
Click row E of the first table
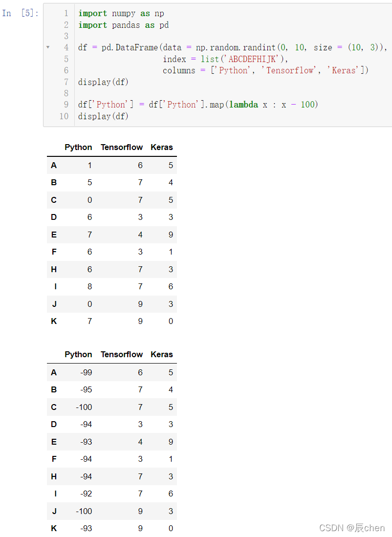coord(112,235)
